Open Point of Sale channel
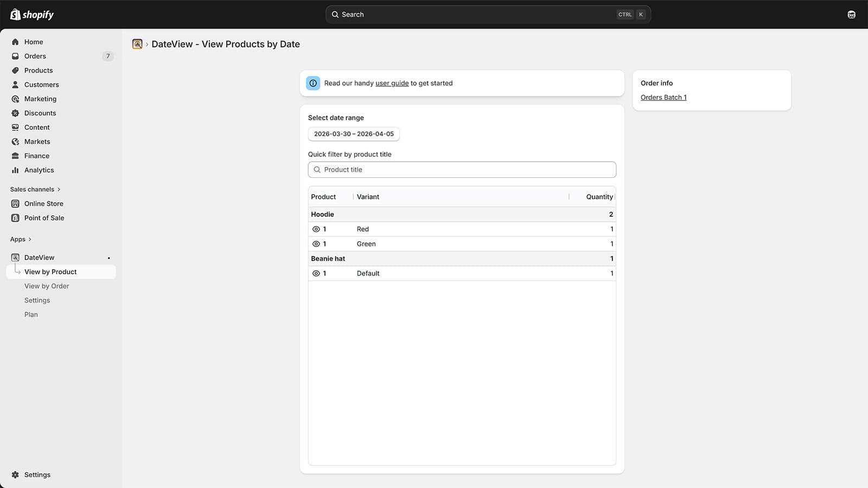Image resolution: width=868 pixels, height=488 pixels. click(44, 218)
